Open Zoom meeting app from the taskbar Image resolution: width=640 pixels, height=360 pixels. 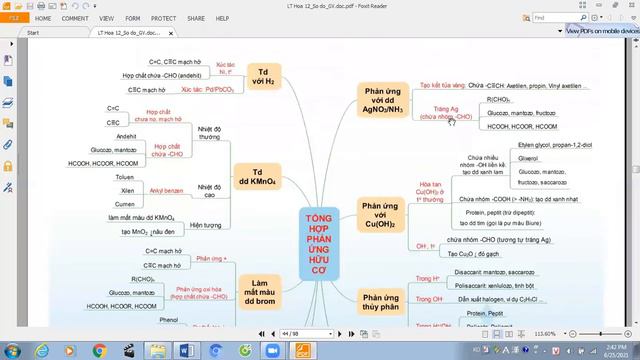click(273, 351)
